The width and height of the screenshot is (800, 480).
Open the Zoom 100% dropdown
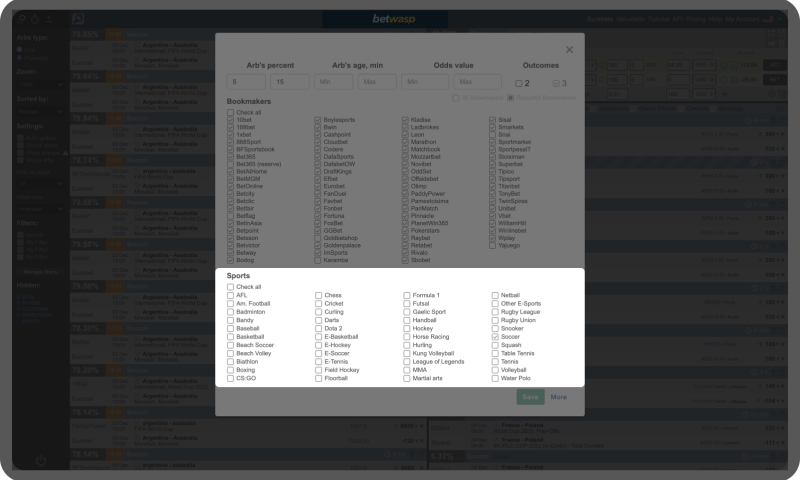(x=40, y=84)
